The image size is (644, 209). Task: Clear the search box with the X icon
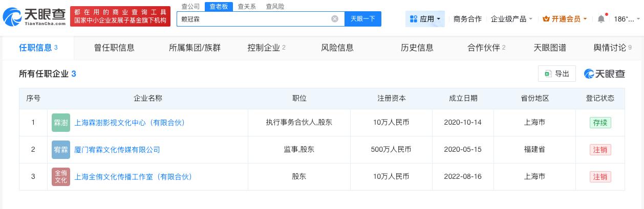(x=335, y=19)
